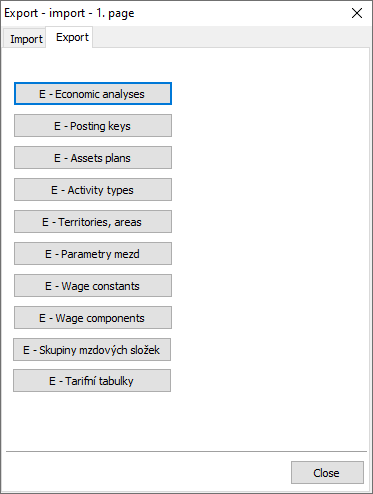The height and width of the screenshot is (494, 373).
Task: Export territories and areas
Action: pyautogui.click(x=93, y=222)
